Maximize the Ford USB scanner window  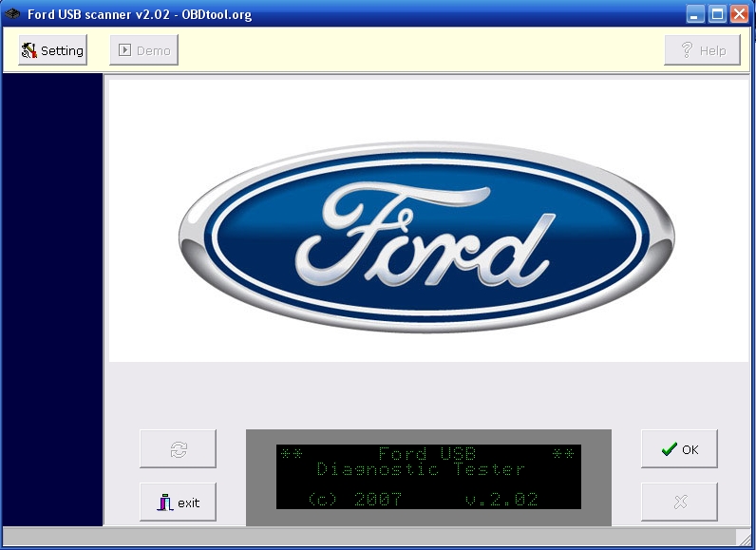point(717,14)
